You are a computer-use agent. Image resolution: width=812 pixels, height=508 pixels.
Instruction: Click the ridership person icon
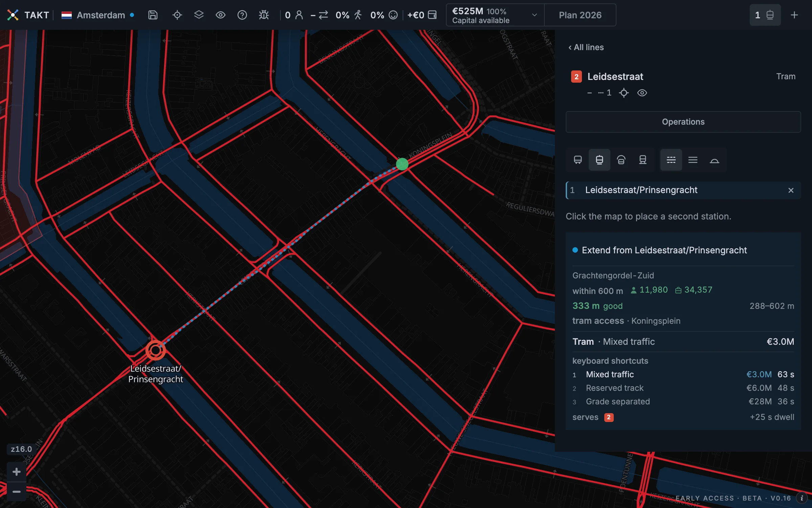click(299, 15)
